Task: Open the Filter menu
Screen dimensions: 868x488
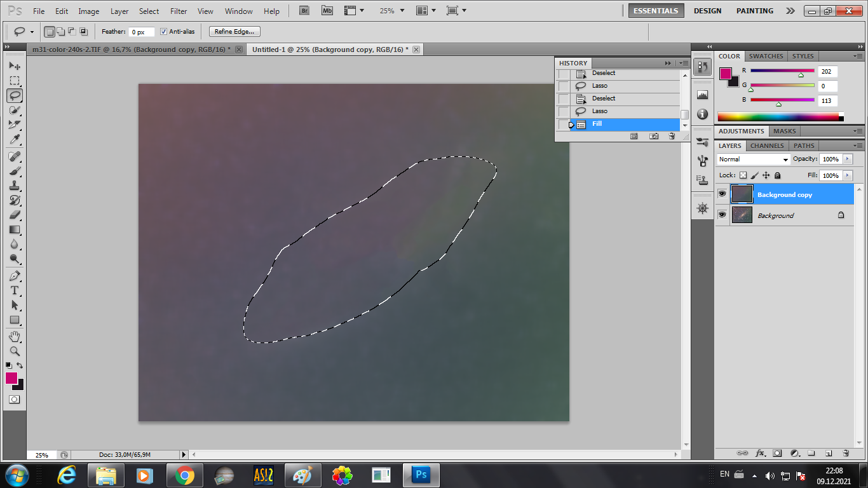Action: tap(179, 11)
